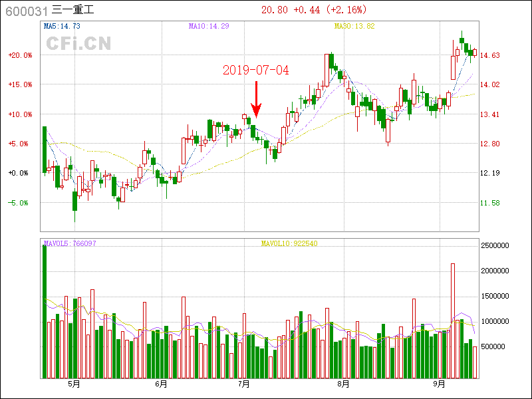The image size is (532, 399).
Task: Click the MA30:13.82 indicator label
Action: coord(354,26)
